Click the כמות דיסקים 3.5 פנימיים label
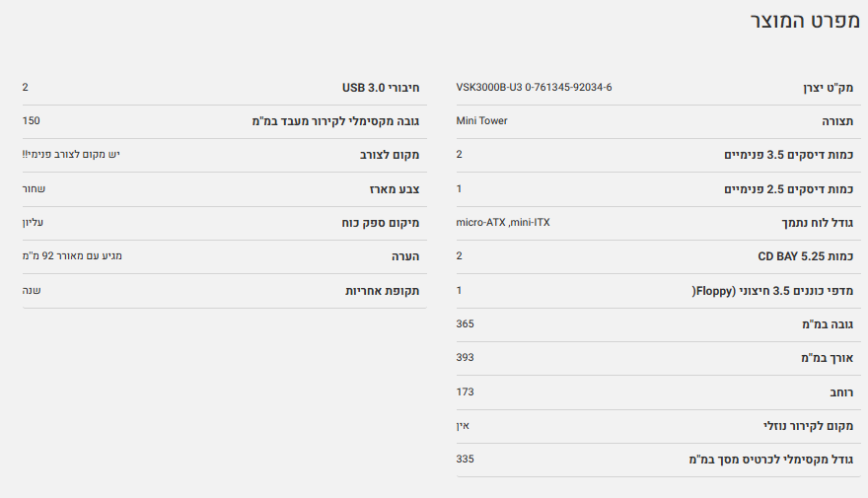This screenshot has height=498, width=868. click(x=789, y=156)
